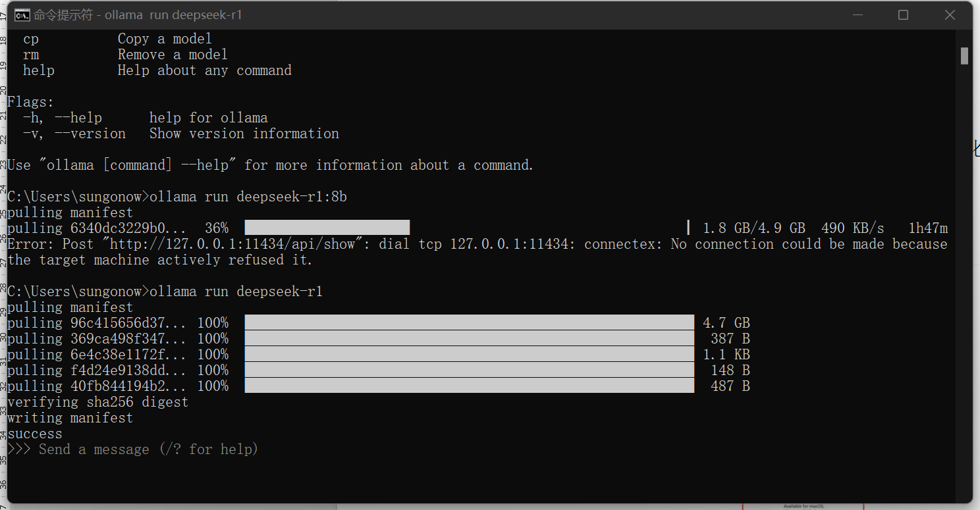
Task: Click the '487 B' size value
Action: [x=730, y=386]
